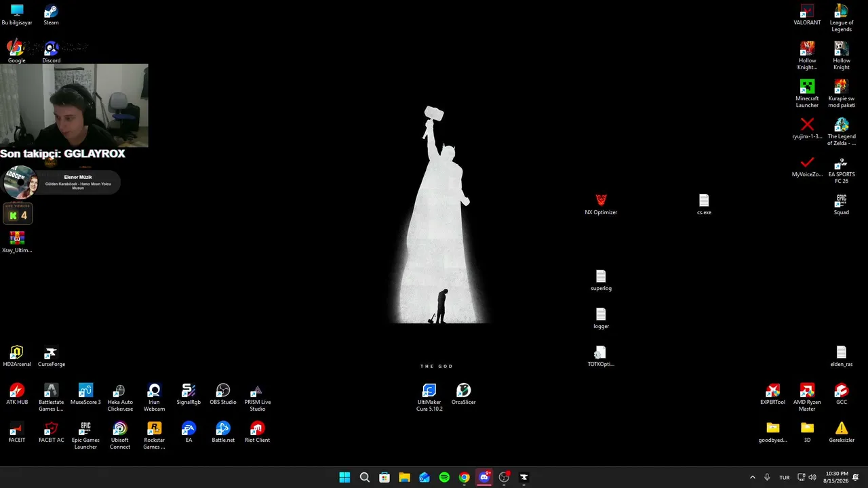The width and height of the screenshot is (868, 488).
Task: Select the TOTKOpti... file icon
Action: (601, 357)
